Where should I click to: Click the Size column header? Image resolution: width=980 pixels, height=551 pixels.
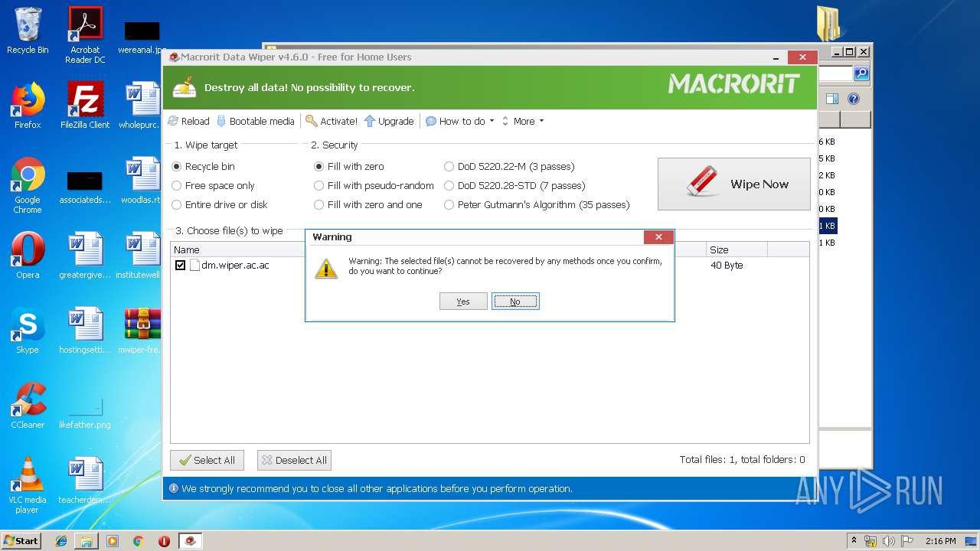(737, 249)
